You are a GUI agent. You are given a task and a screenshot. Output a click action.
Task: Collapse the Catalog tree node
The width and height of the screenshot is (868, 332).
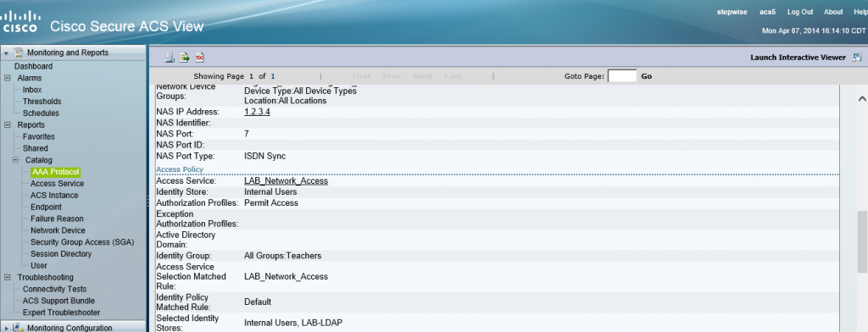click(15, 160)
